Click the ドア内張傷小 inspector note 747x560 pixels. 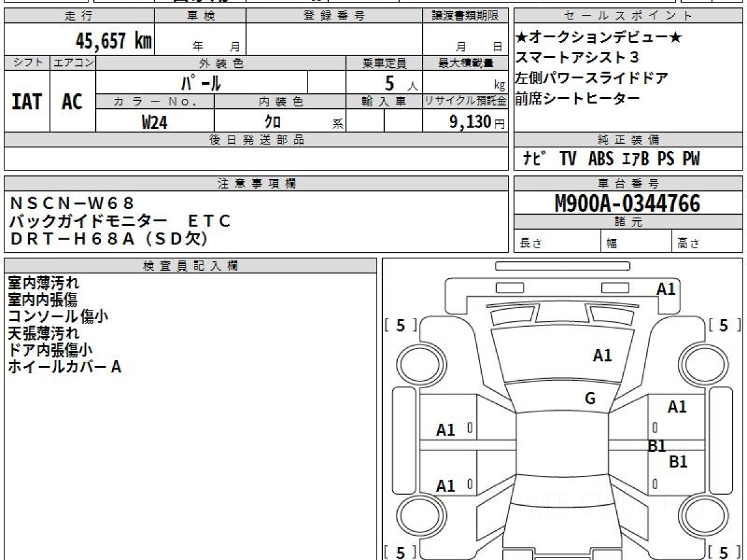click(x=50, y=350)
